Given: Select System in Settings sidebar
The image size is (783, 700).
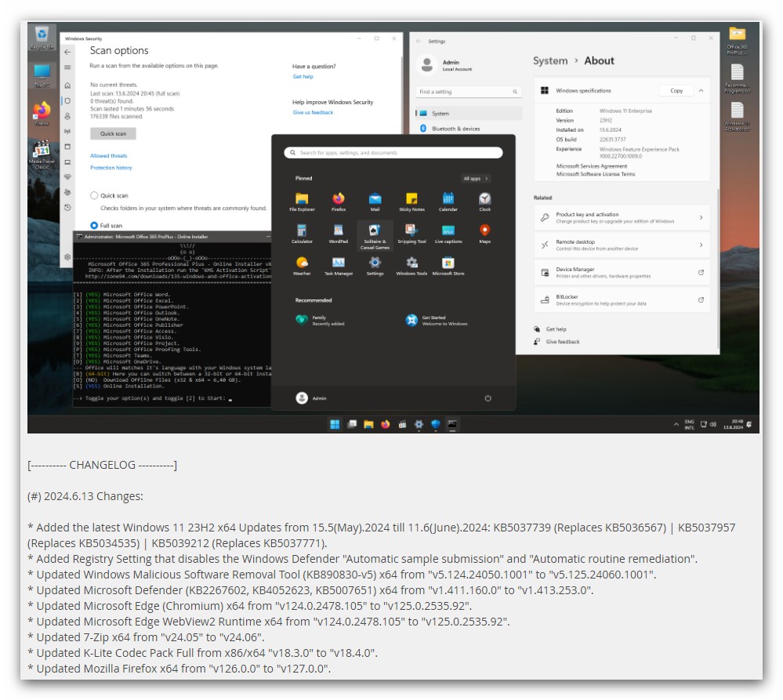Looking at the screenshot, I should point(469,114).
